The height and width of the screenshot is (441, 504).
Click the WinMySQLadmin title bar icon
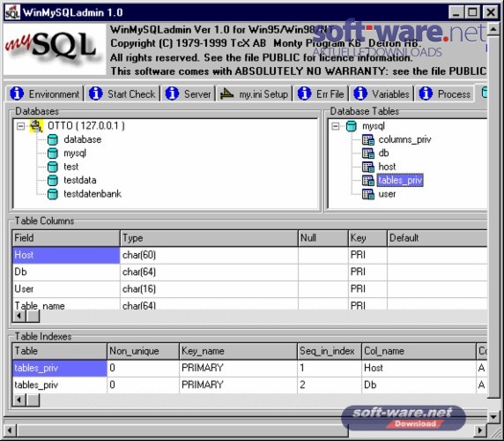[x=13, y=12]
